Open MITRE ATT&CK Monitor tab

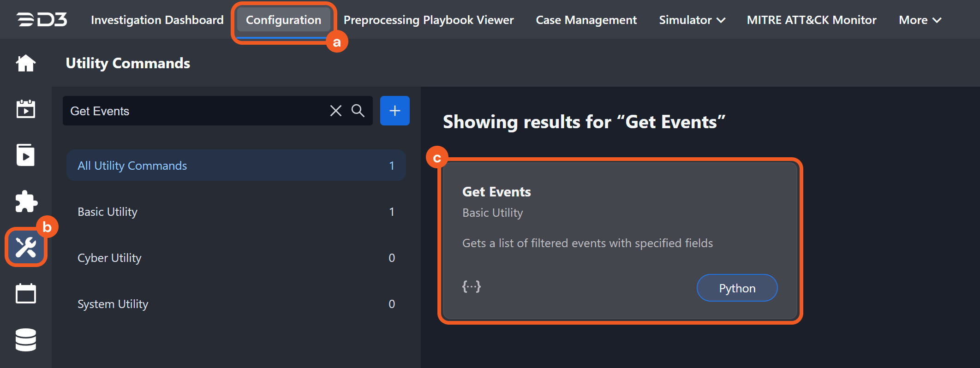tap(811, 20)
